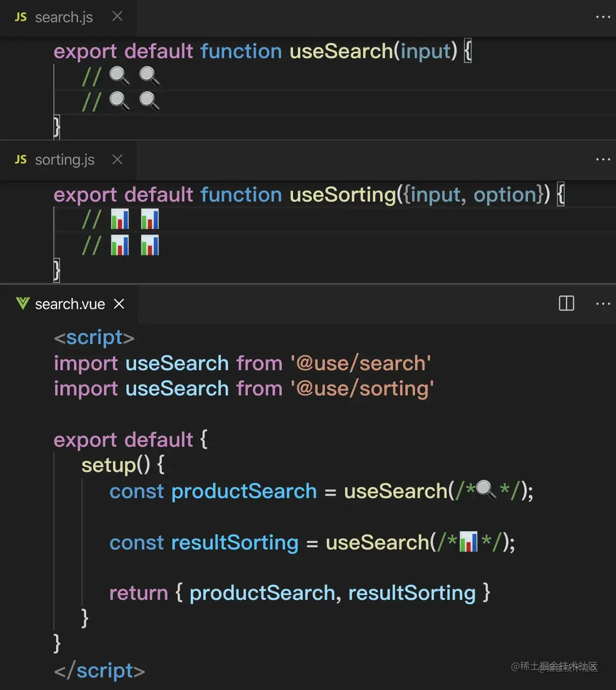Click the Vue file icon on search.vue tab
Image resolution: width=616 pixels, height=690 pixels.
point(23,303)
